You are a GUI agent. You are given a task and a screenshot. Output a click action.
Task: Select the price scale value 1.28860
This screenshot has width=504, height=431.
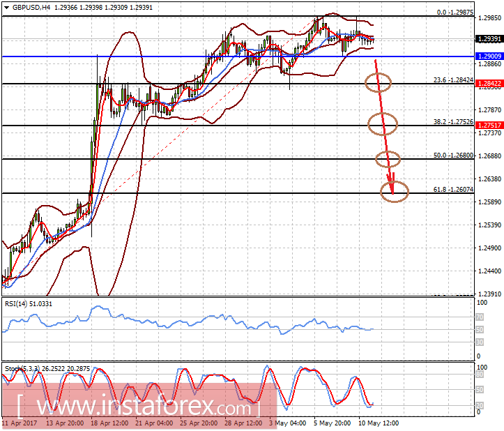coord(489,64)
